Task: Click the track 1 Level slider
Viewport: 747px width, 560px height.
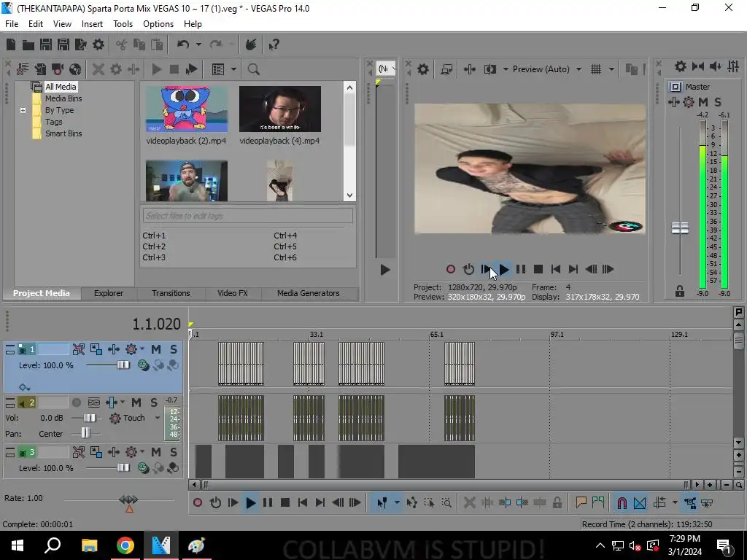Action: [123, 365]
